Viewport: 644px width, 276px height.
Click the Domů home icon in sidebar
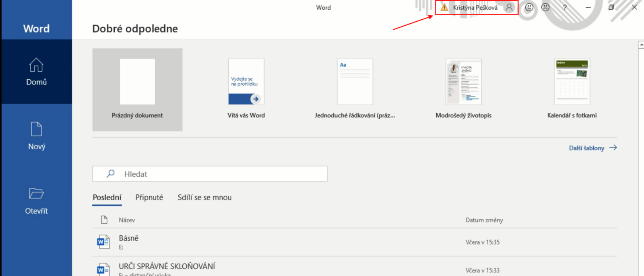point(36,65)
